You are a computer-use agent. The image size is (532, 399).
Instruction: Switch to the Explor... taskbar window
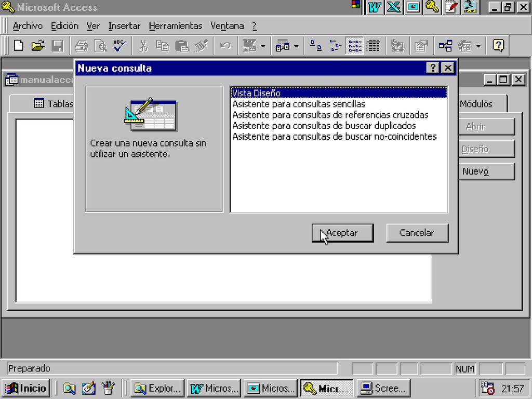coord(157,388)
